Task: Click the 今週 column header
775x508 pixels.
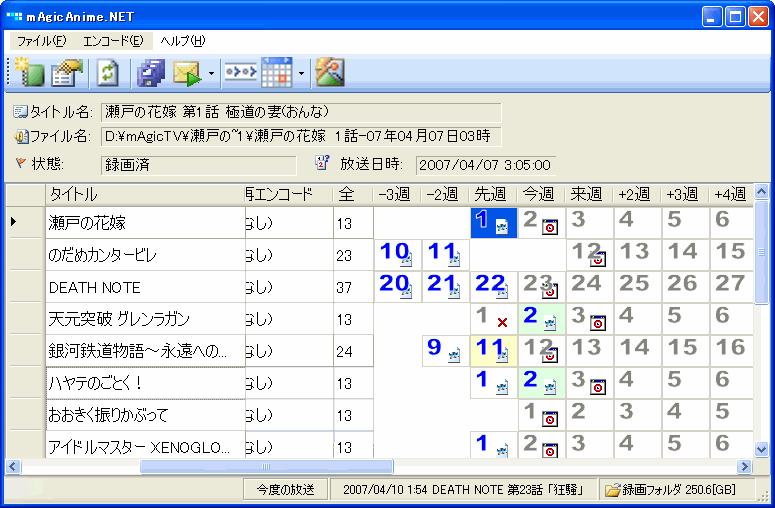Action: tap(541, 195)
